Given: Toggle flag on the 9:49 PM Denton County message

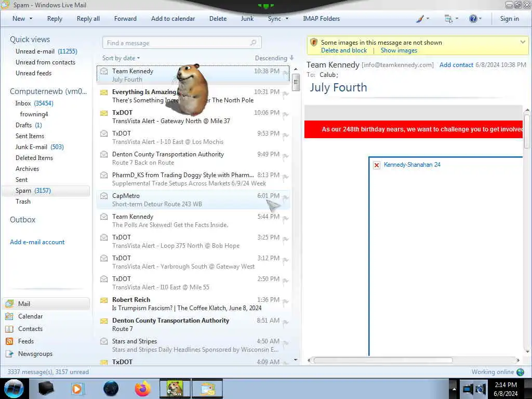Looking at the screenshot, I should [285, 157].
